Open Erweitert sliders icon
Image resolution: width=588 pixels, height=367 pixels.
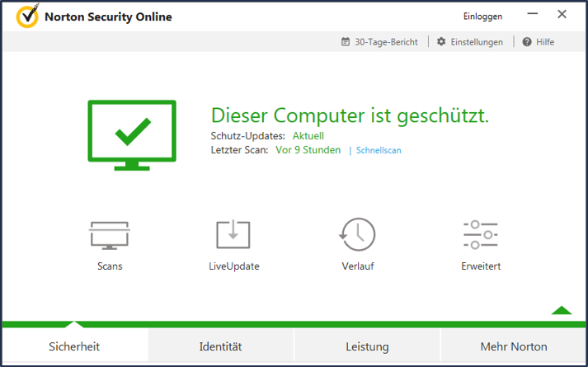pyautogui.click(x=481, y=235)
